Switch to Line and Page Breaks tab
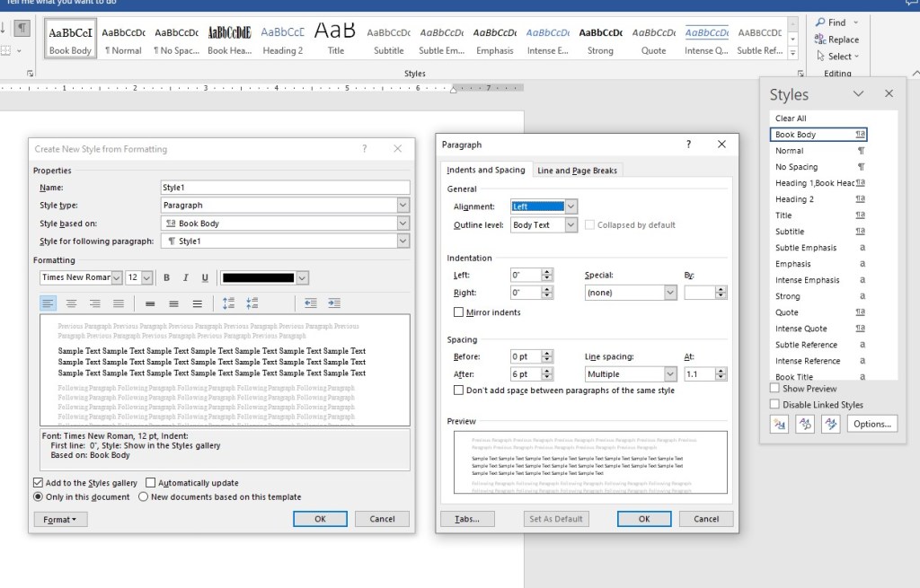 pos(578,171)
